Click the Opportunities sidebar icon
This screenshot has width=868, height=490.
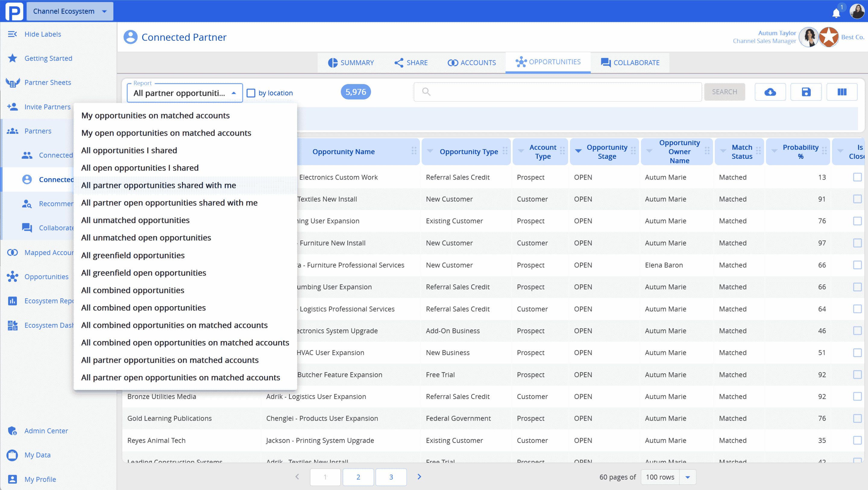coord(13,277)
